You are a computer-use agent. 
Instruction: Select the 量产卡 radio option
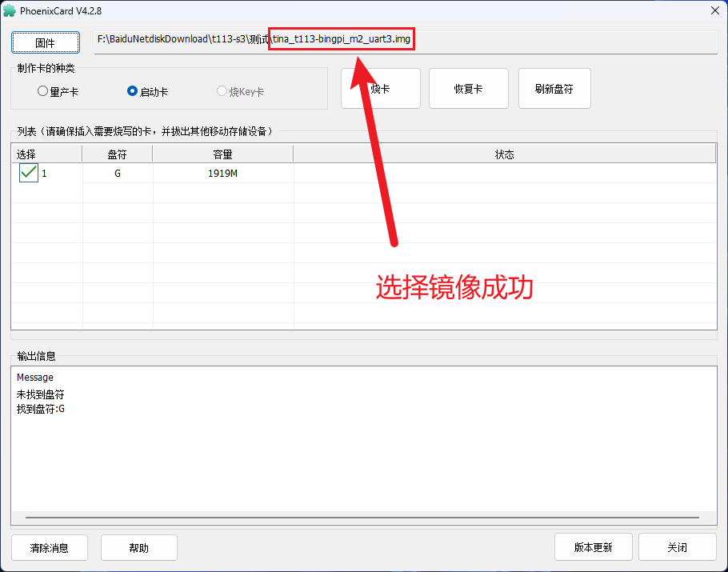tap(43, 91)
